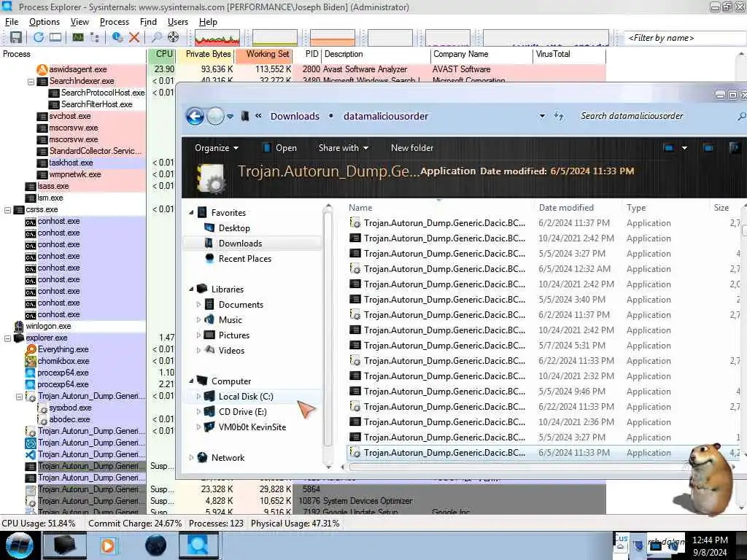Sort by Company Name column header
Image resolution: width=747 pixels, height=560 pixels.
481,54
